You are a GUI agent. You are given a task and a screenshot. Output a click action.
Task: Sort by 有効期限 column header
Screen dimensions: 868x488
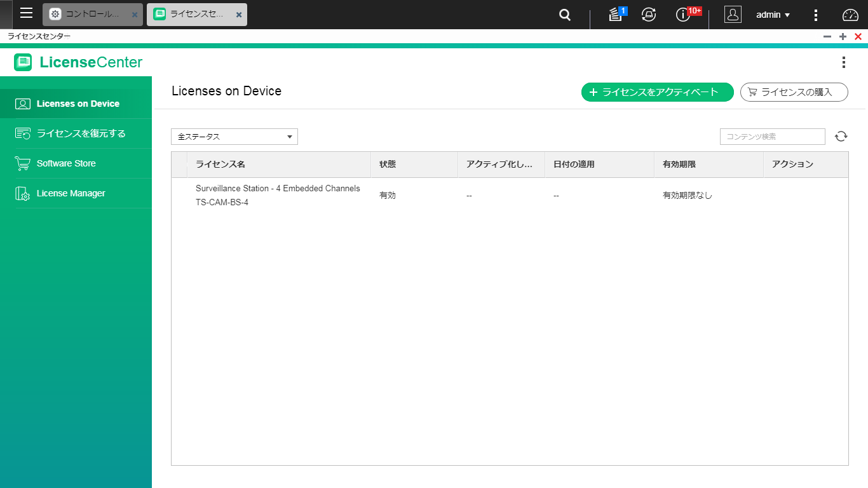709,165
